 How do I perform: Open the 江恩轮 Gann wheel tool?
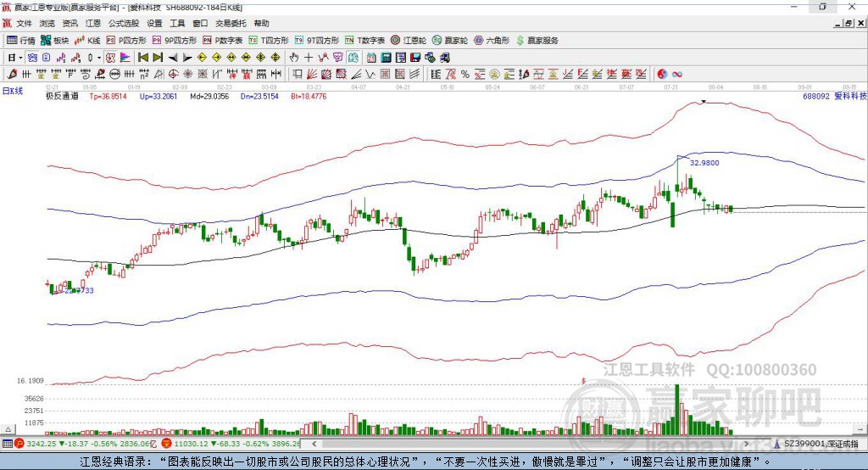[x=409, y=41]
